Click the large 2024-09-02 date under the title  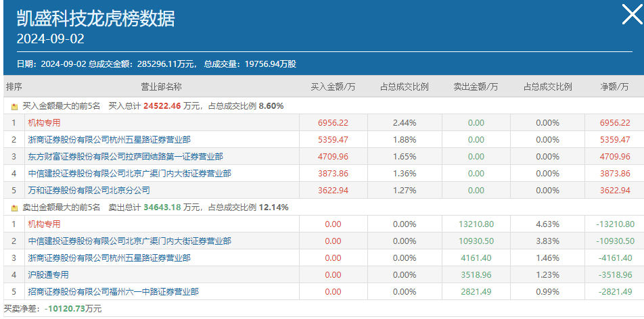pos(51,39)
